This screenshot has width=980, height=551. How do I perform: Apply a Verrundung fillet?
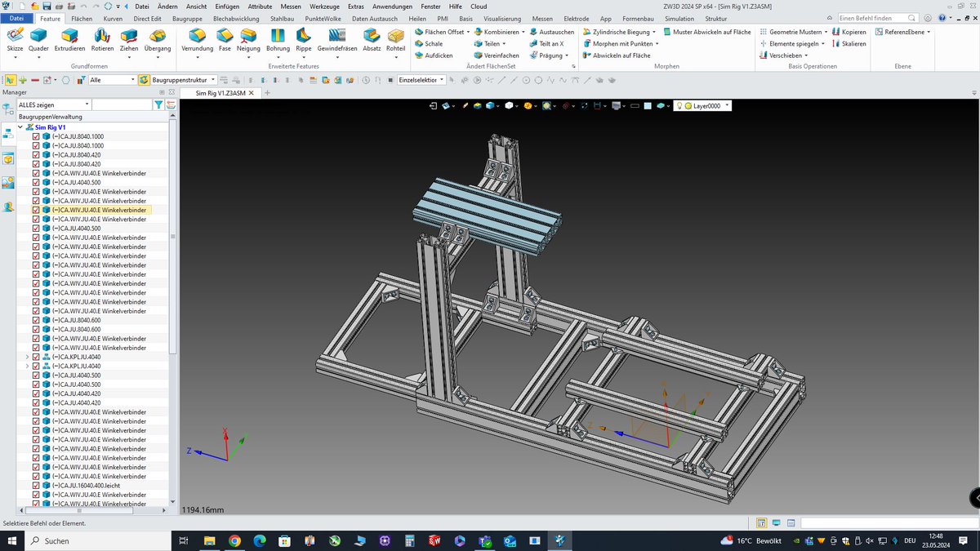click(197, 39)
